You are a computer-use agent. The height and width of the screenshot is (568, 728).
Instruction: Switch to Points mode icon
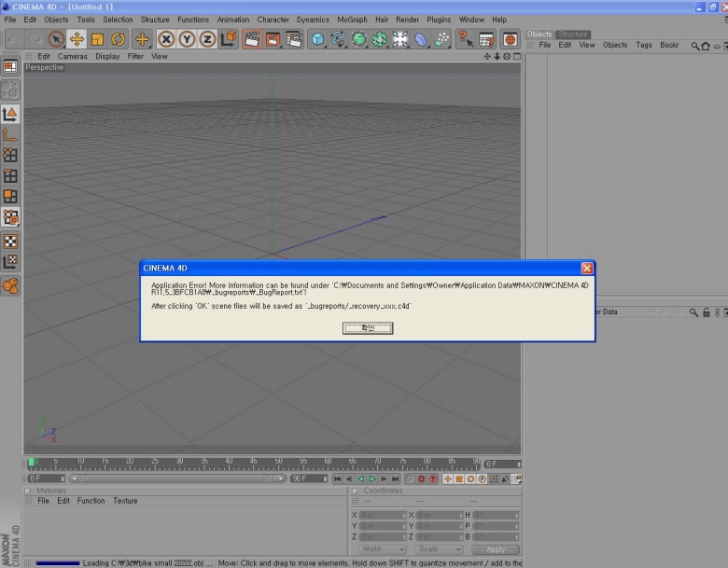(10, 155)
